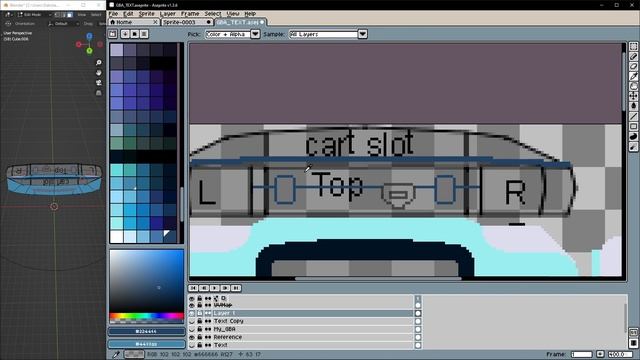
Task: Open the Sprite menu
Action: pyautogui.click(x=147, y=14)
